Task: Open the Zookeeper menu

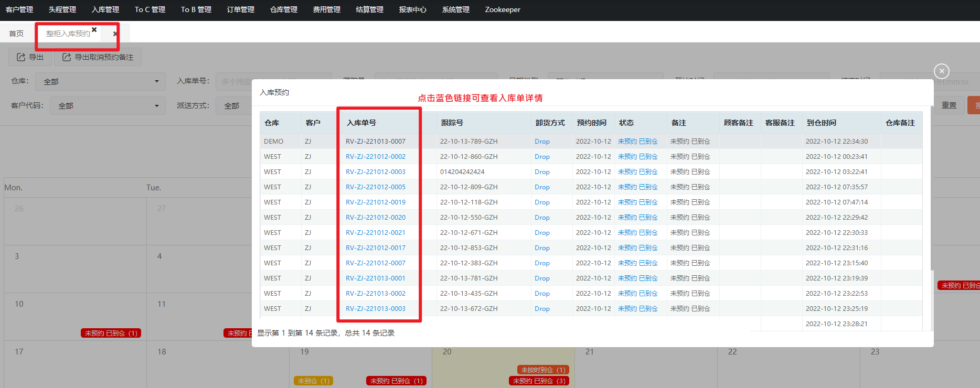Action: coord(503,9)
